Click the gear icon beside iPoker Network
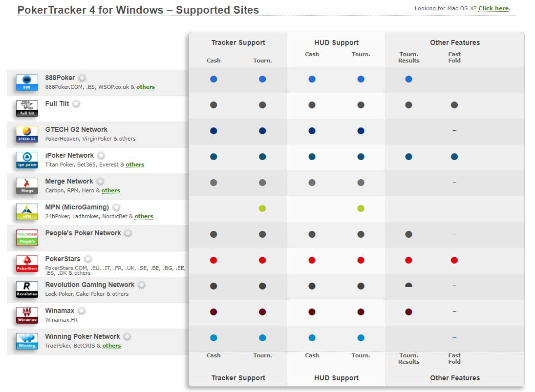 click(101, 155)
